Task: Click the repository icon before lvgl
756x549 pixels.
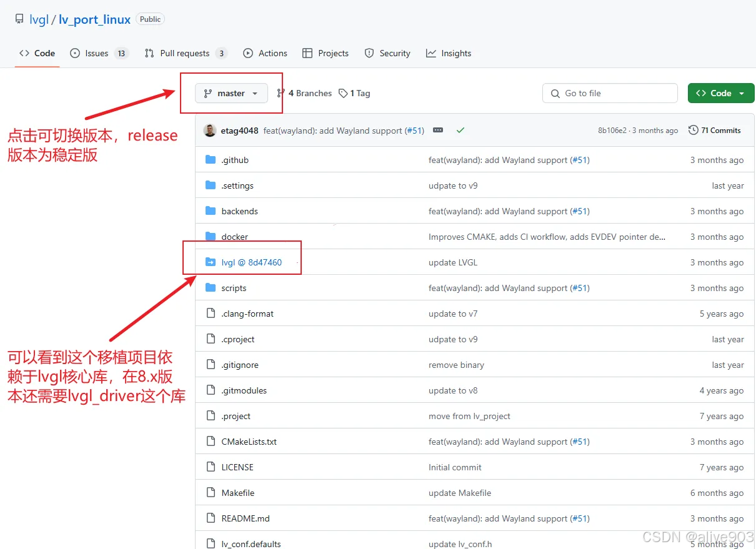Action: point(19,19)
